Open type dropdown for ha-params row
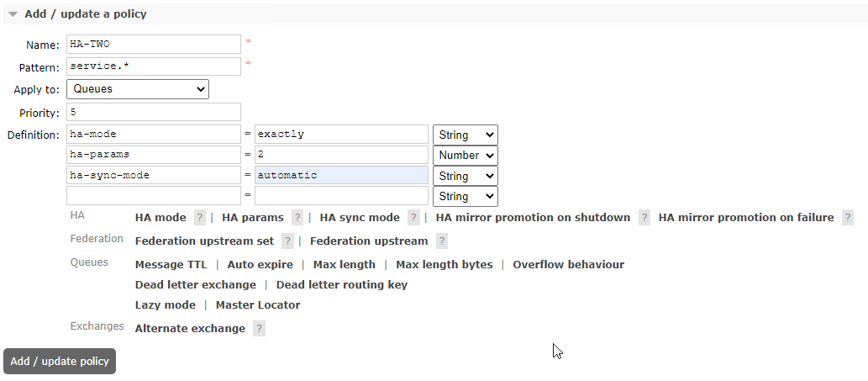The width and height of the screenshot is (868, 381). coord(465,156)
